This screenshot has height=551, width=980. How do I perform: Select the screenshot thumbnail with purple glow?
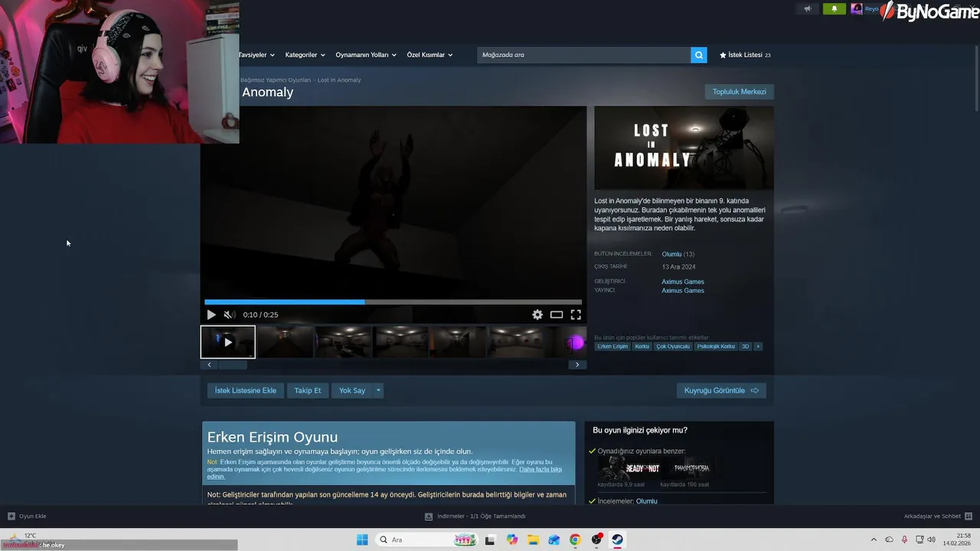point(566,342)
